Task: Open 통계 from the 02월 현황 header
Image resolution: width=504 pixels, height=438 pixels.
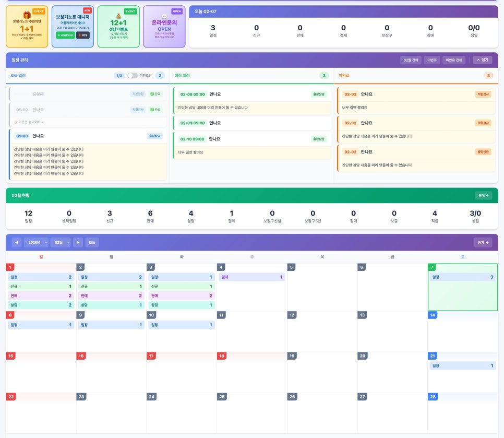Action: coord(483,195)
